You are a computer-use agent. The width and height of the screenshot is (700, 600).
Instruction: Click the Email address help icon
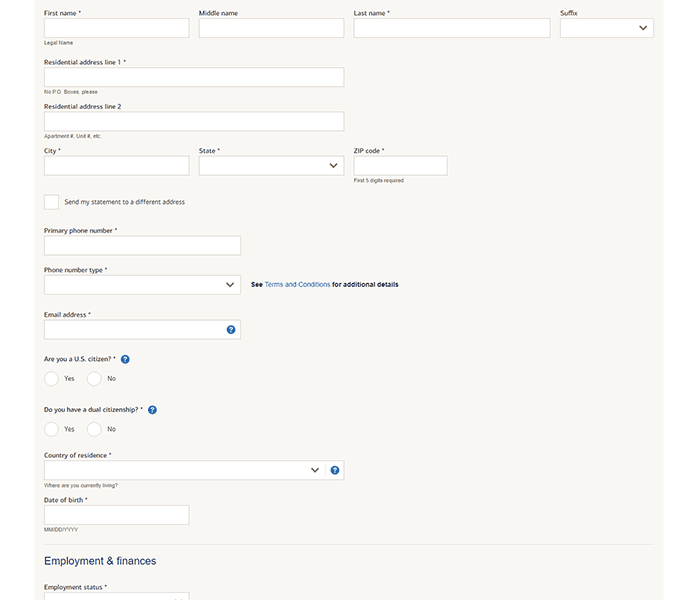[231, 329]
